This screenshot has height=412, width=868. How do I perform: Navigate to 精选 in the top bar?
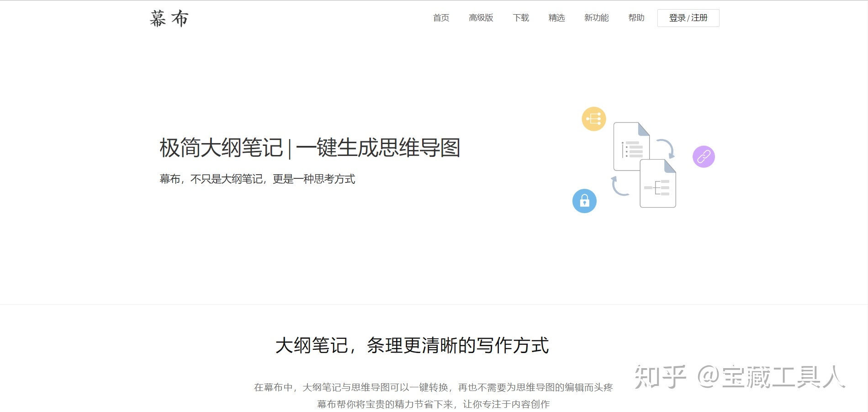[x=556, y=18]
